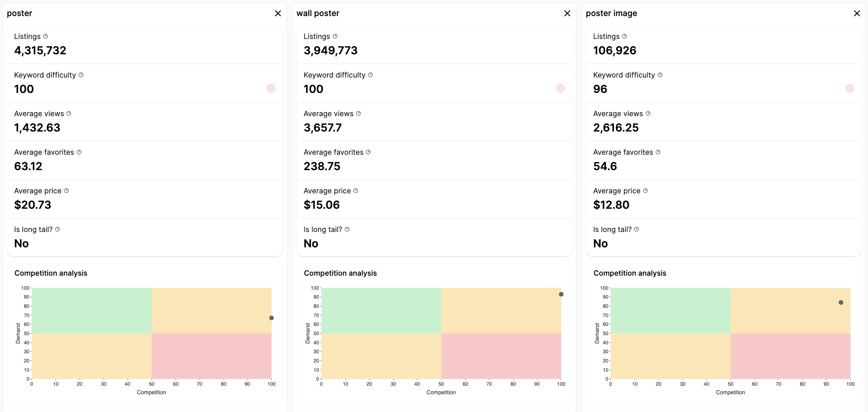Select average views value 3,657.7
868x412 pixels.
click(323, 128)
